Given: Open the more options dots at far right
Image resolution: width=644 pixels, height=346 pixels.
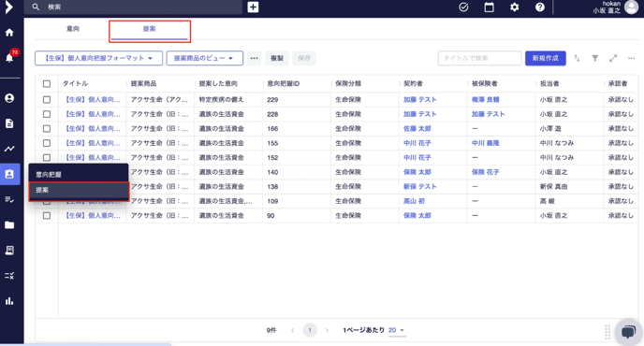Looking at the screenshot, I should click(631, 58).
